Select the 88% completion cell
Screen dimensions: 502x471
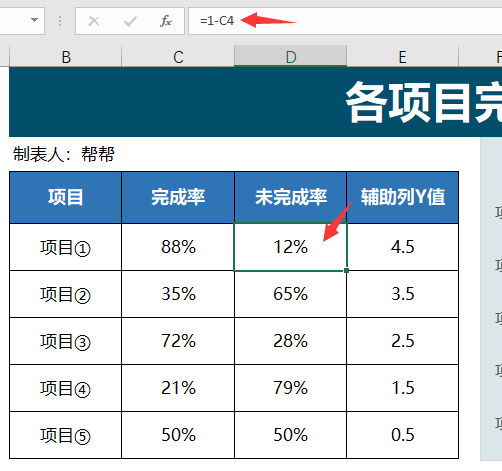point(178,247)
